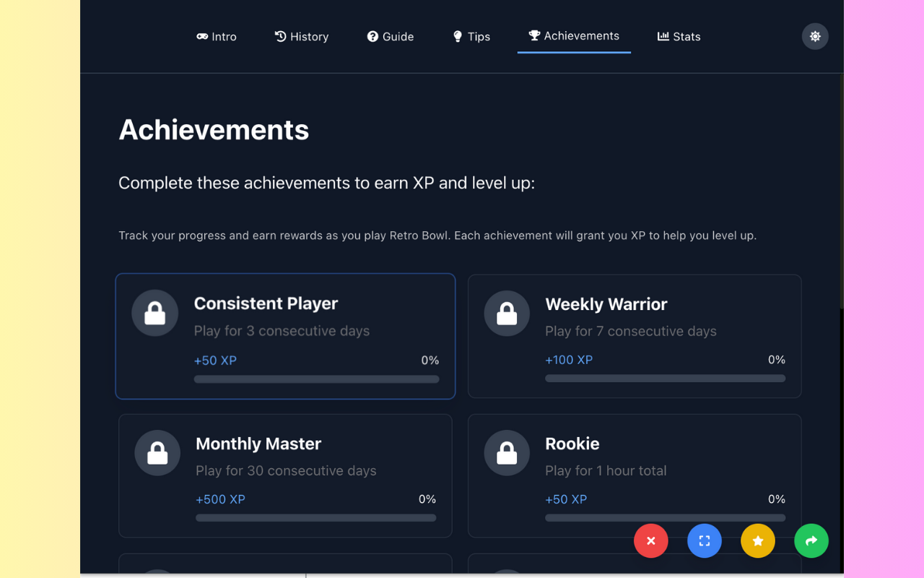
Task: View the Stats tab
Action: 679,37
